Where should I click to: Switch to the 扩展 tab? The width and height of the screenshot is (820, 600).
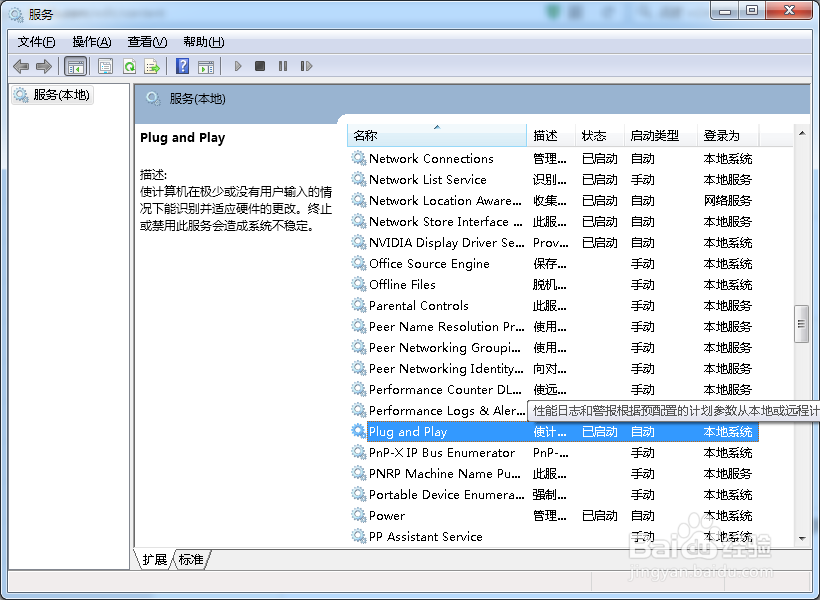pyautogui.click(x=154, y=560)
